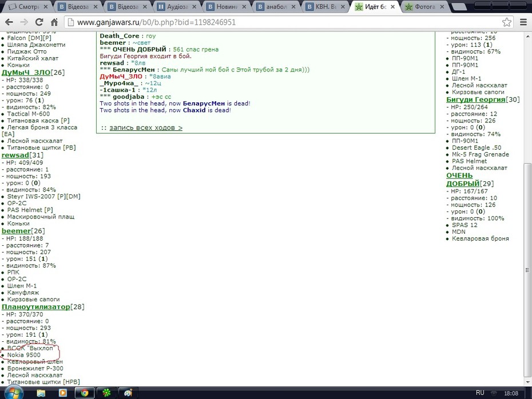The width and height of the screenshot is (532, 399).
Task: Open rewsad player profile link
Action: tap(15, 155)
